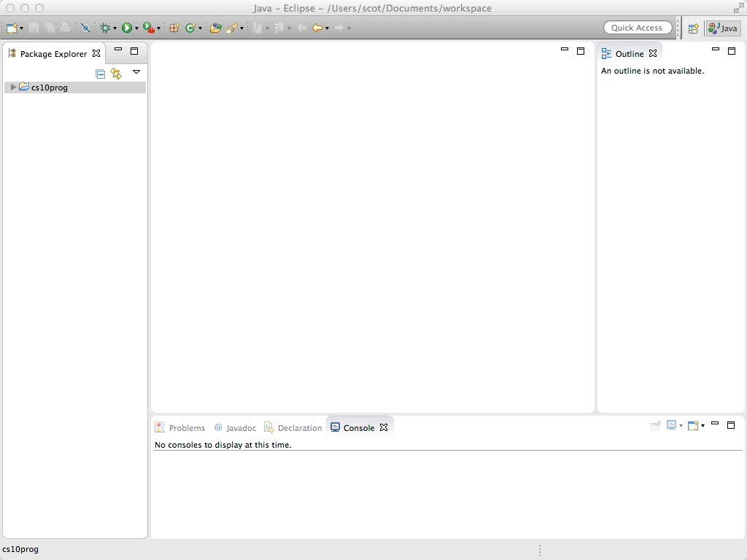Open the Display Selected Console dropdown arrow
747x560 pixels.
pyautogui.click(x=681, y=426)
